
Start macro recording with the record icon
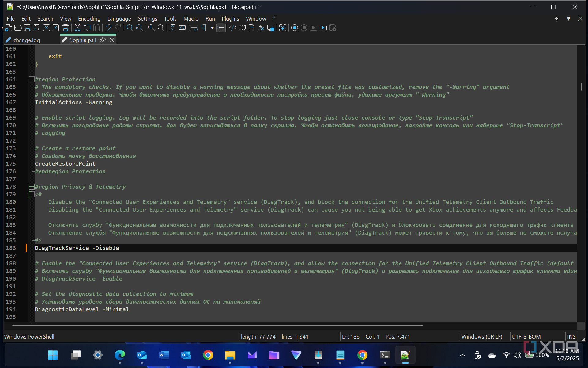click(x=294, y=28)
